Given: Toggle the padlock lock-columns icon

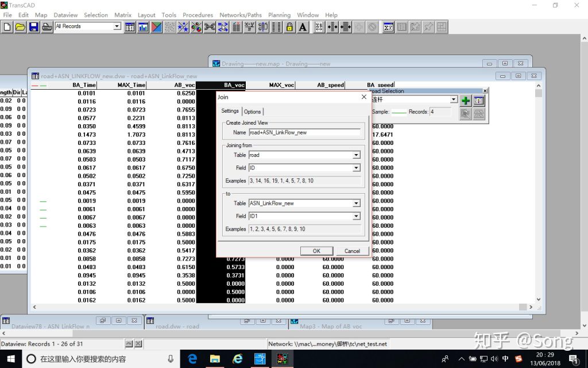Looking at the screenshot, I should [x=289, y=27].
